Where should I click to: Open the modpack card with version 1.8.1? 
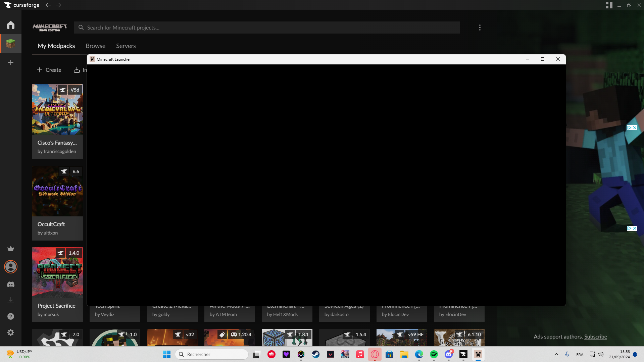[x=287, y=338]
